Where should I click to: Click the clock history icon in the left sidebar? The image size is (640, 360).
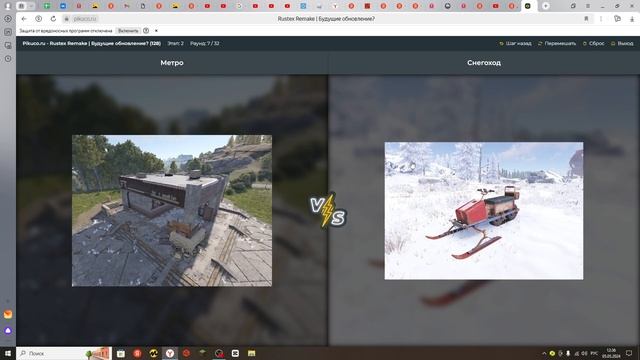tap(8, 58)
